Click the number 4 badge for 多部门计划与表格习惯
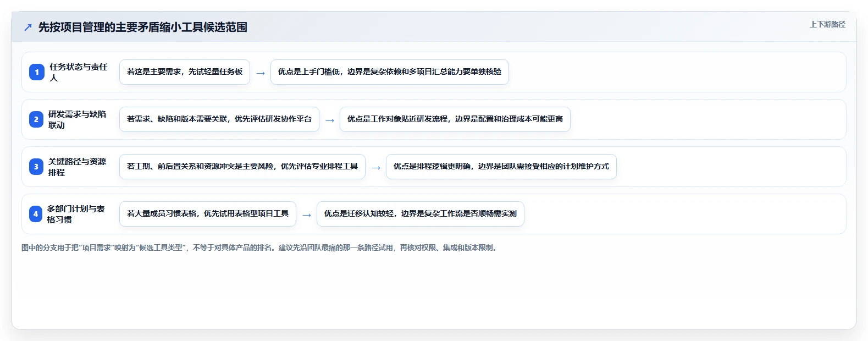 click(x=36, y=214)
